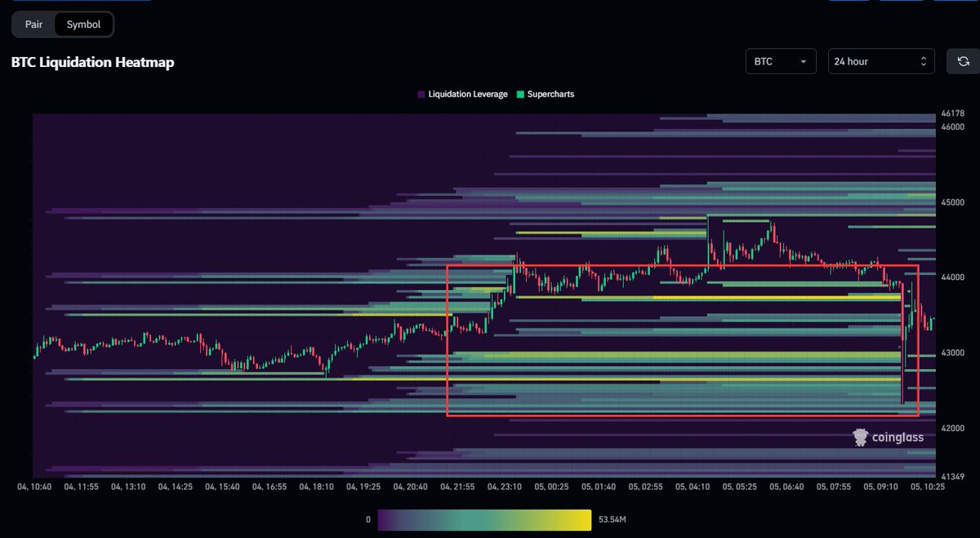
Task: Click the BTC dropdown arrow
Action: pyautogui.click(x=804, y=60)
